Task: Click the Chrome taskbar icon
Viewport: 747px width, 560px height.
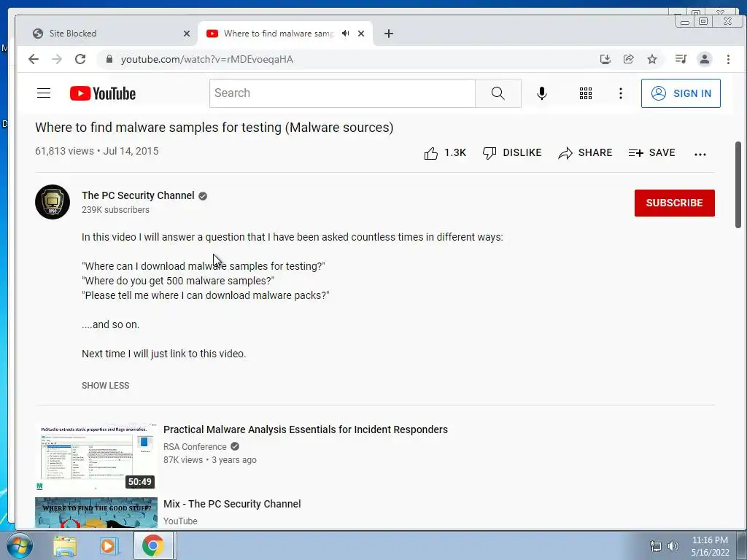Action: [x=152, y=545]
